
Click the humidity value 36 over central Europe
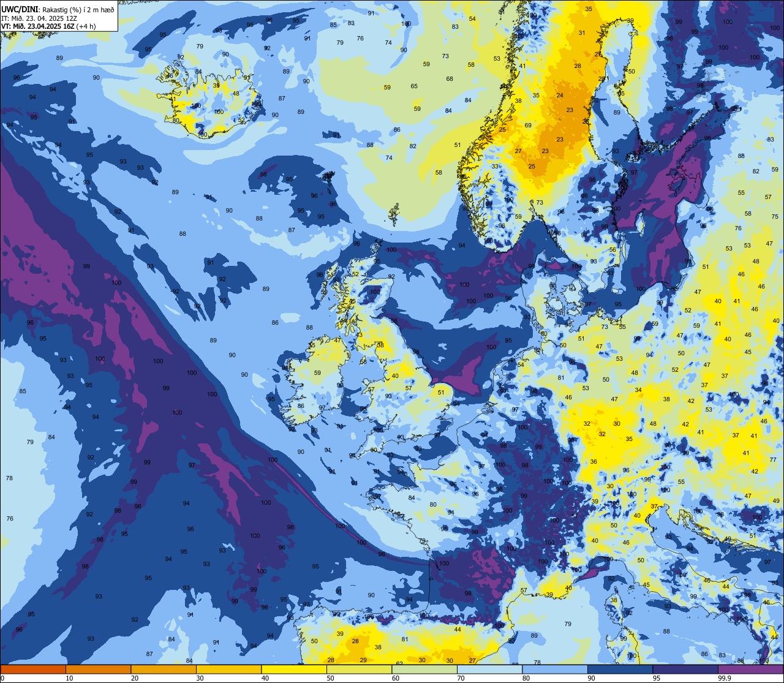tap(594, 462)
